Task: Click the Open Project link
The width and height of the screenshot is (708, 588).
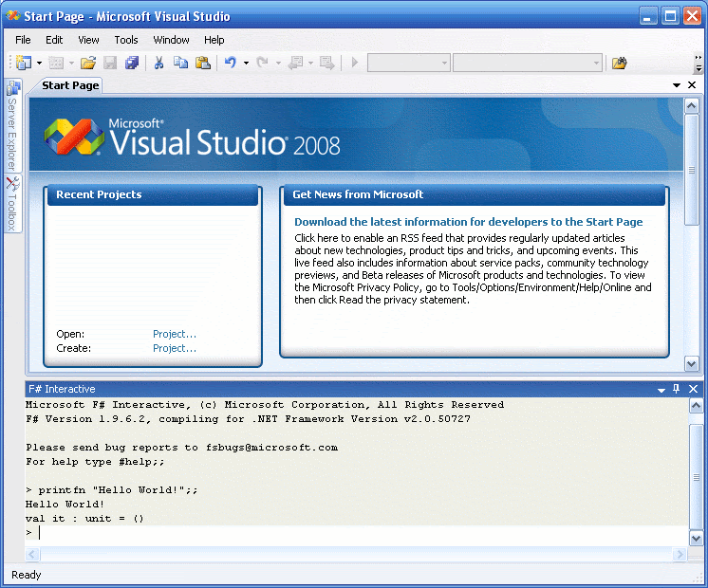Action: pos(175,334)
